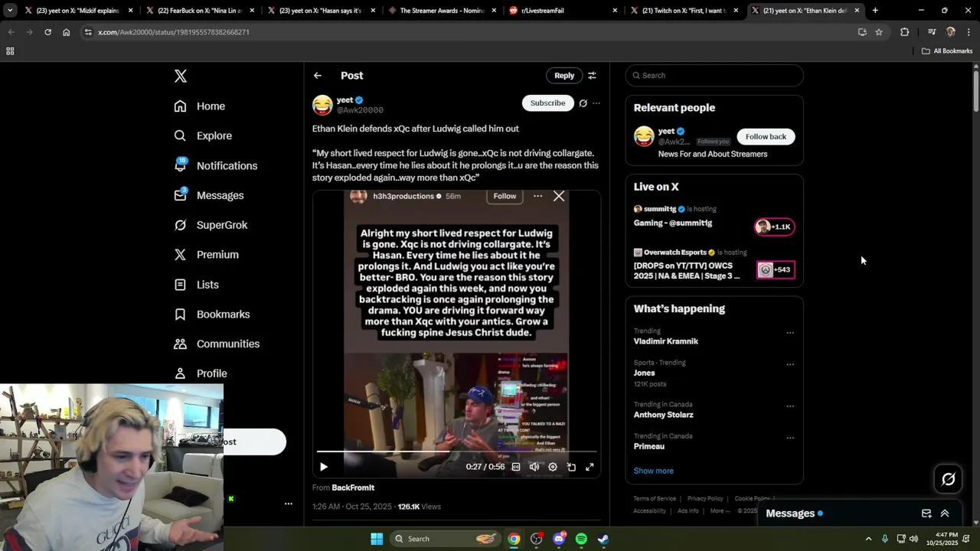Viewport: 980px width, 551px height.
Task: Open Terms of Service link
Action: pos(655,499)
